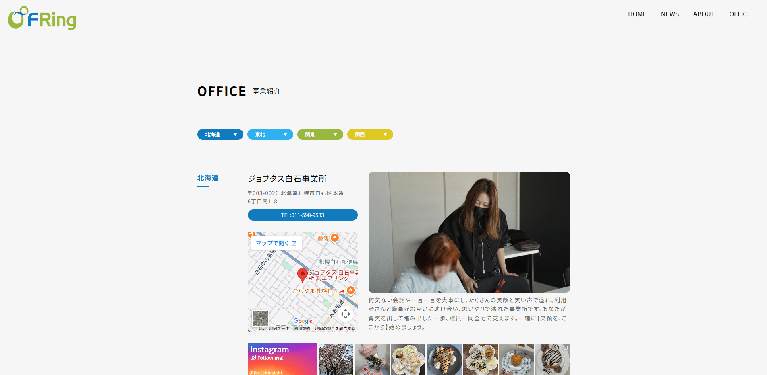767x375 pixels.
Task: Open the chocolate-drizzled dessert Instagram photo
Action: tap(552, 359)
